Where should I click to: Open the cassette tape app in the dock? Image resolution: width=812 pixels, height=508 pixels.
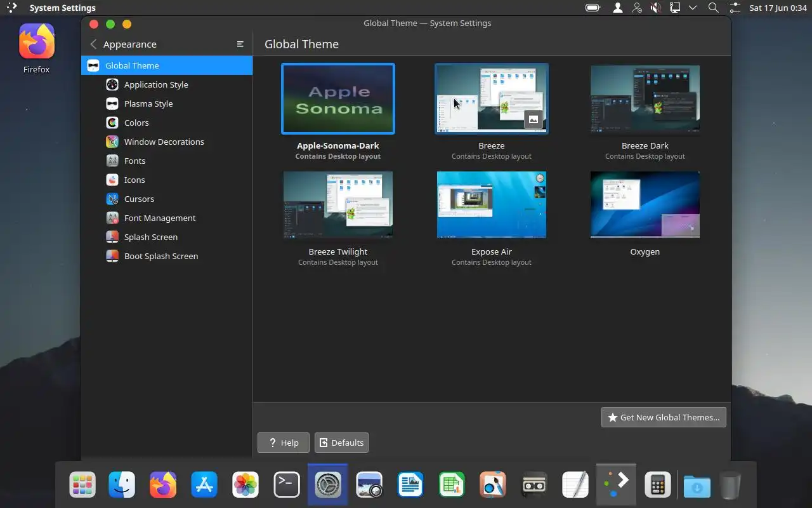click(534, 485)
